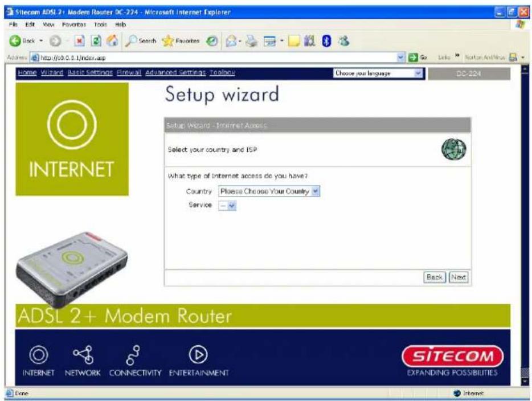Click the dropdown arrow beside Back button

[x=41, y=41]
